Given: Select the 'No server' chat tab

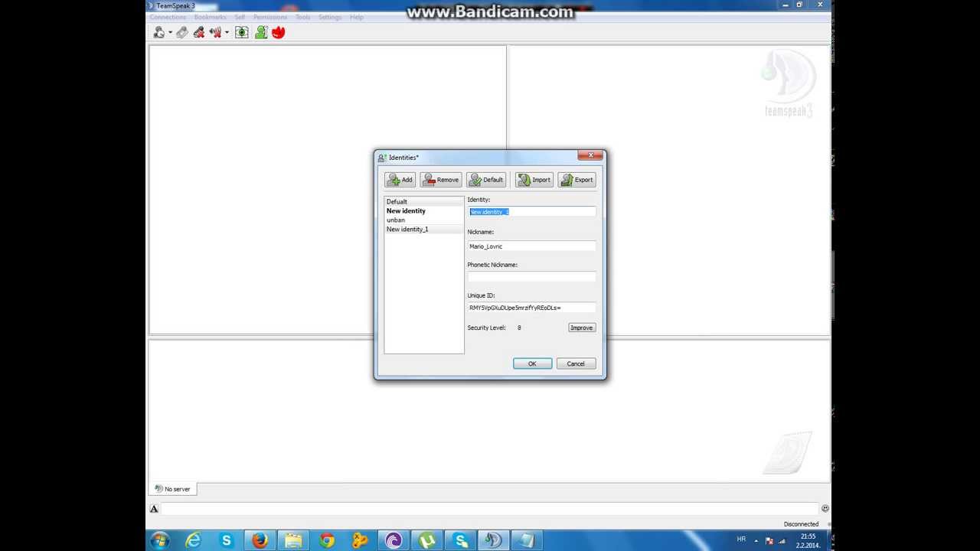Looking at the screenshot, I should pyautogui.click(x=172, y=489).
